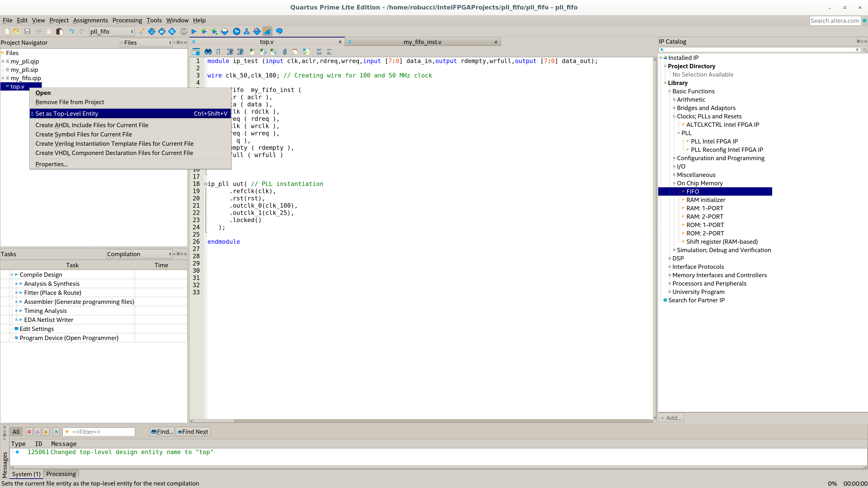Open the Programmer icon in main toolbar

tap(257, 31)
